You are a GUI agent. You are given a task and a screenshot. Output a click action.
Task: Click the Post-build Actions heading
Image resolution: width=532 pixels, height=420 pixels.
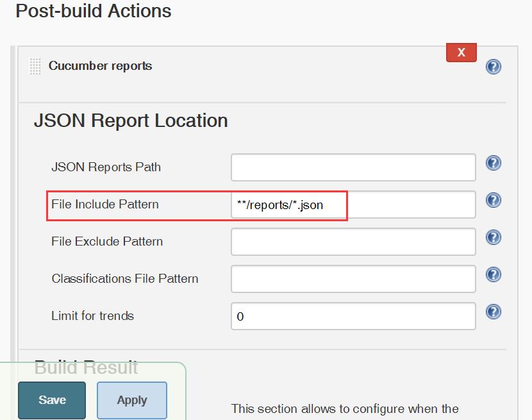[94, 11]
